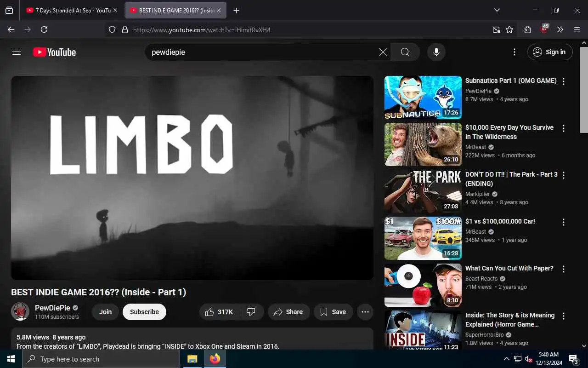588x368 pixels.
Task: Go back to previous page
Action: coord(11,29)
